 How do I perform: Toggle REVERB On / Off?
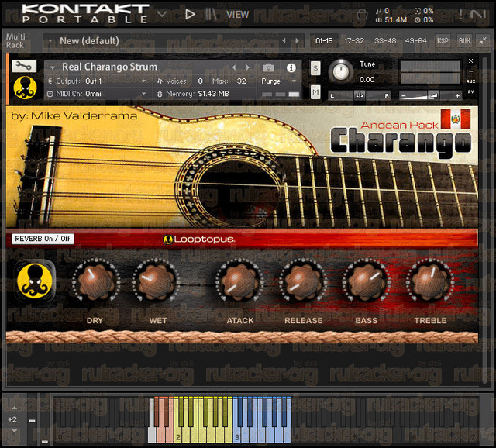43,239
